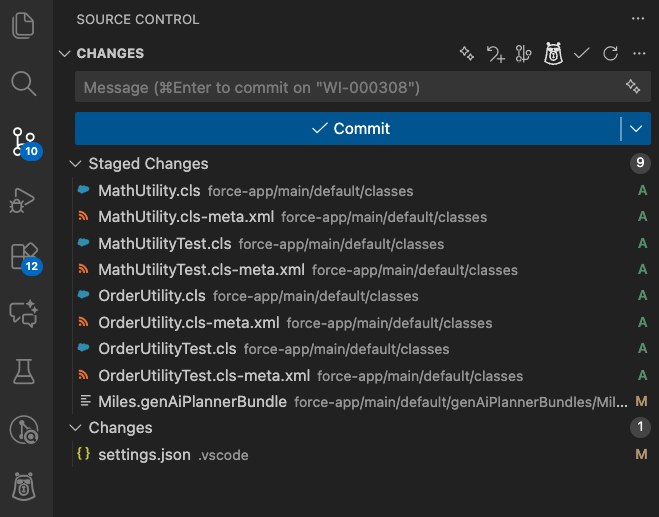Click the Staged Changes count badge 9
The height and width of the screenshot is (517, 659).
point(640,163)
